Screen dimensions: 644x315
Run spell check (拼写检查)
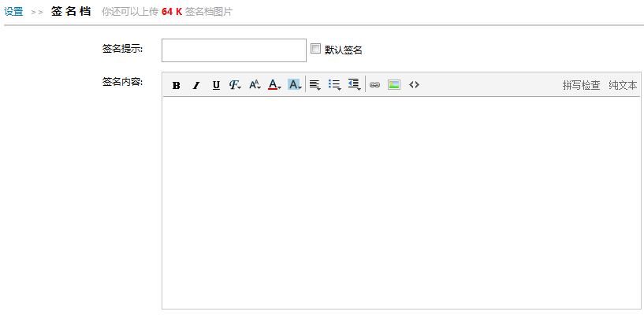pyautogui.click(x=581, y=85)
